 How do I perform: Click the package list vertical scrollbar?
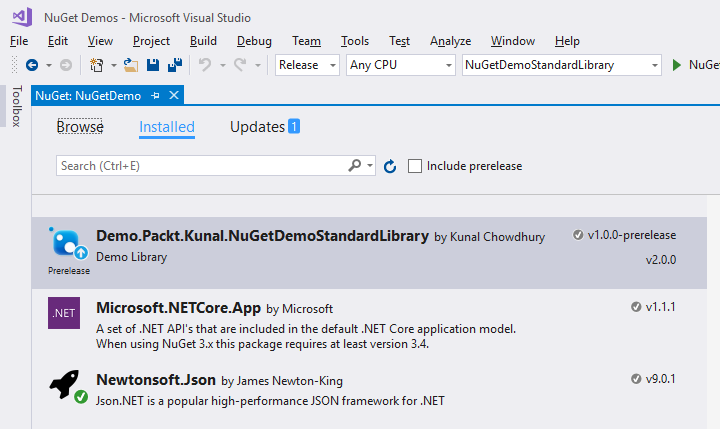pyautogui.click(x=713, y=312)
